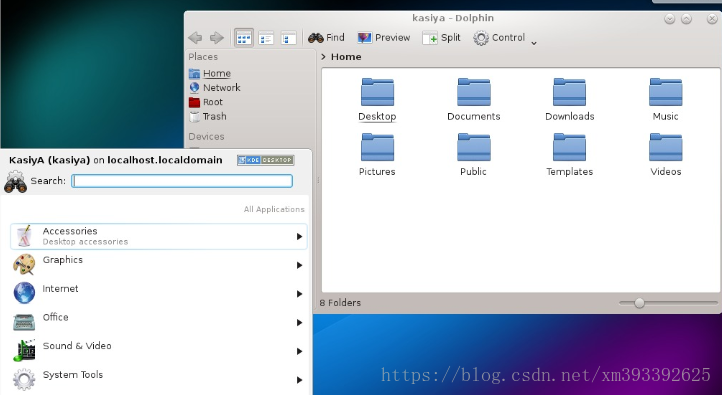
Task: Click the Home breadcrumb label
Action: tap(346, 57)
